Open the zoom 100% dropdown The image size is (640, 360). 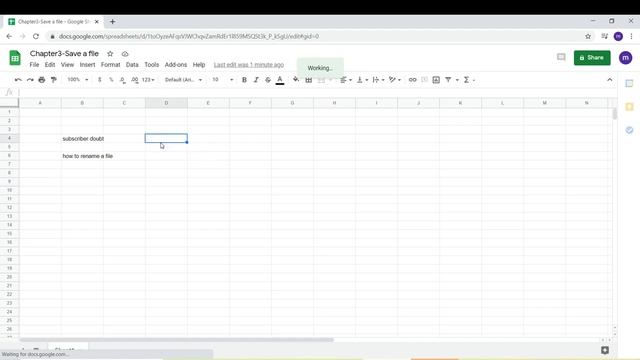(x=78, y=80)
